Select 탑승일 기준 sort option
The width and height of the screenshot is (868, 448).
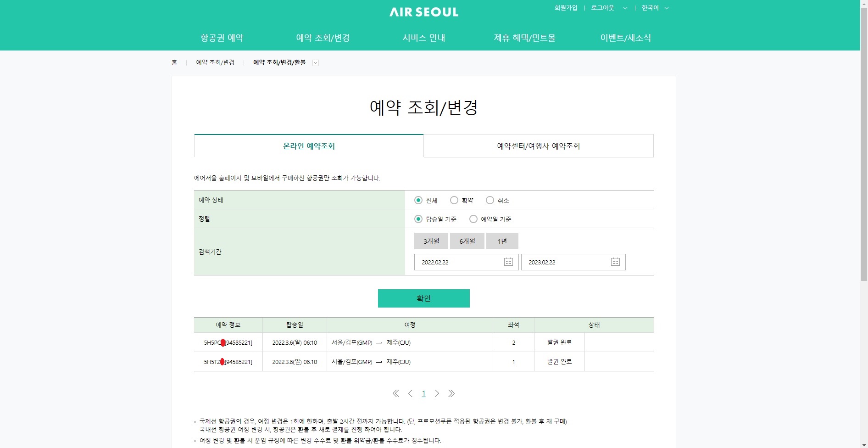[x=418, y=219]
